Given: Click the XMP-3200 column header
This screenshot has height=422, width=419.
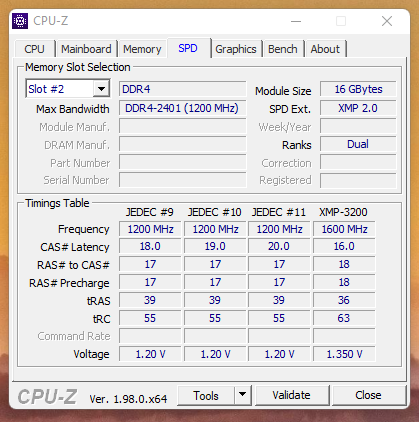Looking at the screenshot, I should 343,212.
